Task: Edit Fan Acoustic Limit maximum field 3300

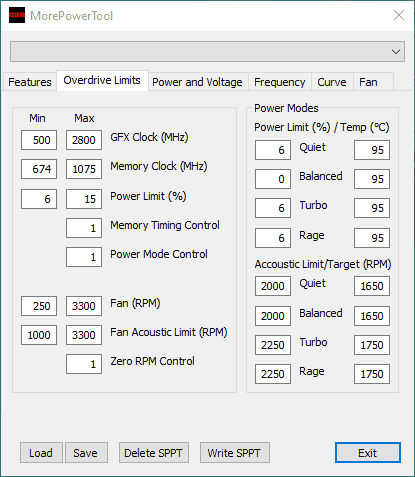Action: [84, 335]
